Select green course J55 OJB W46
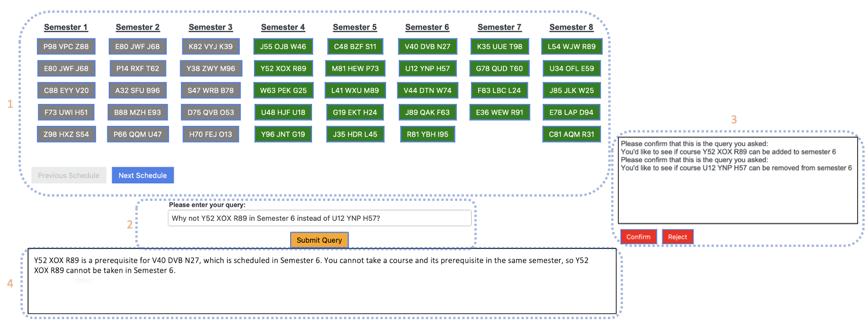 283,47
